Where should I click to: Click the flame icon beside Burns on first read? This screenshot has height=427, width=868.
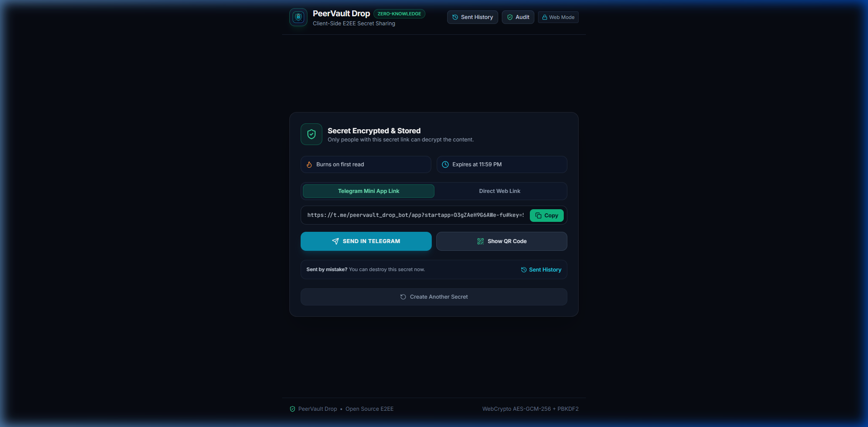(309, 164)
